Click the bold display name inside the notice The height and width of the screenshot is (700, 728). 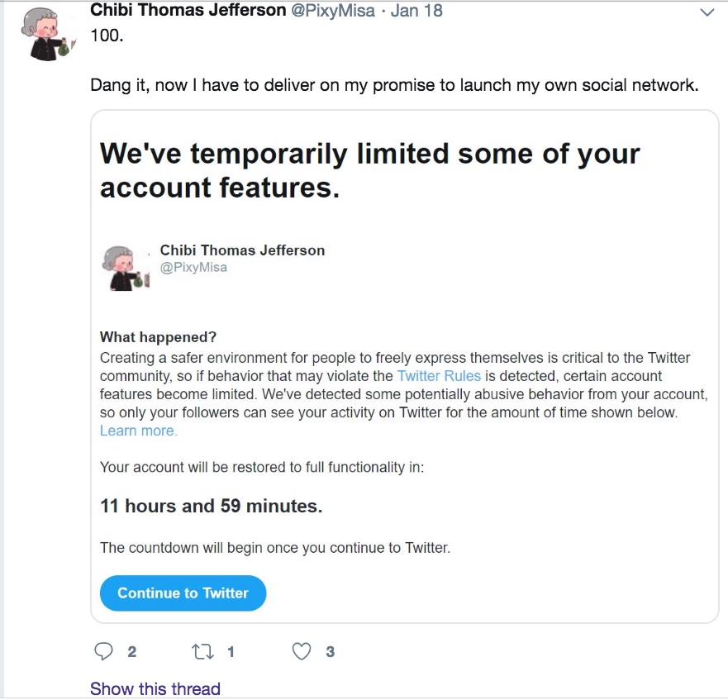pos(242,250)
